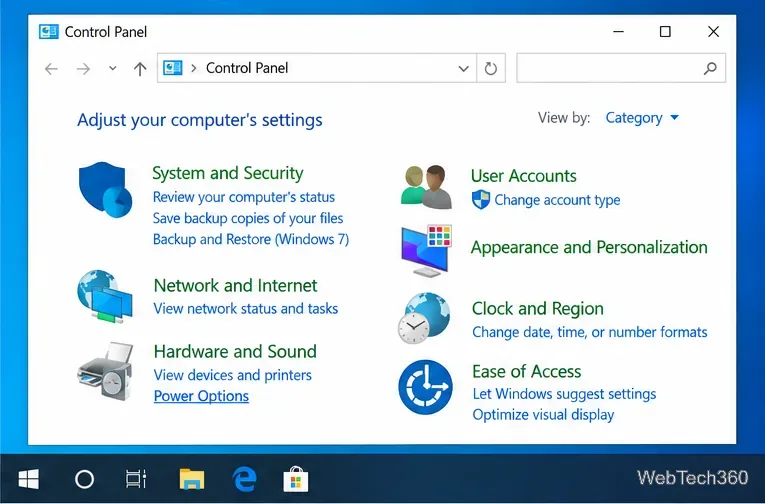The height and width of the screenshot is (504, 765).
Task: Expand the recent locations dropdown arrow
Action: (x=113, y=68)
